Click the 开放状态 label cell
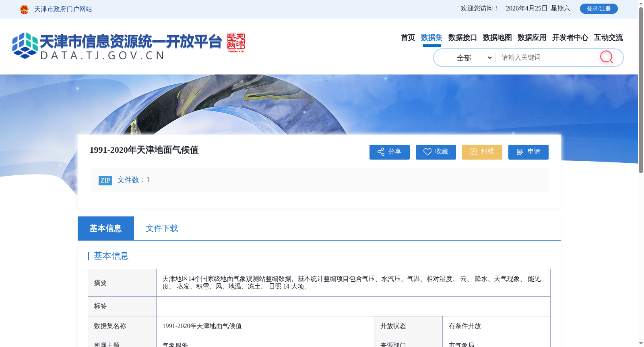 click(409, 326)
